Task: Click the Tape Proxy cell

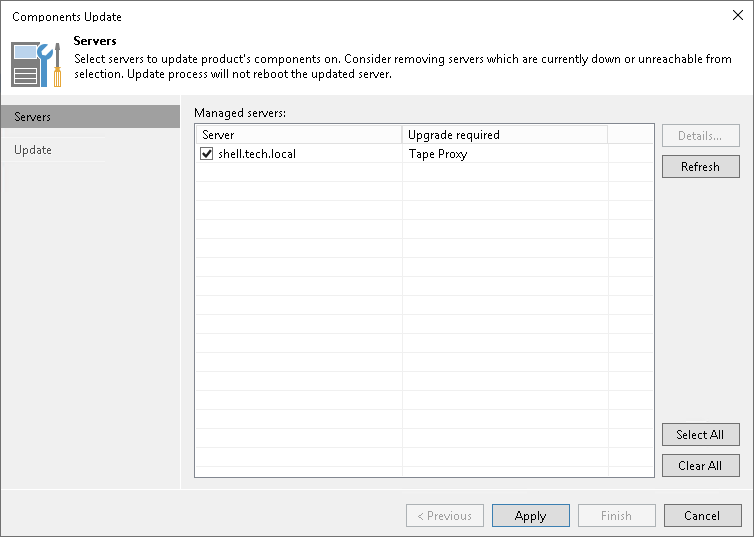Action: pos(438,154)
